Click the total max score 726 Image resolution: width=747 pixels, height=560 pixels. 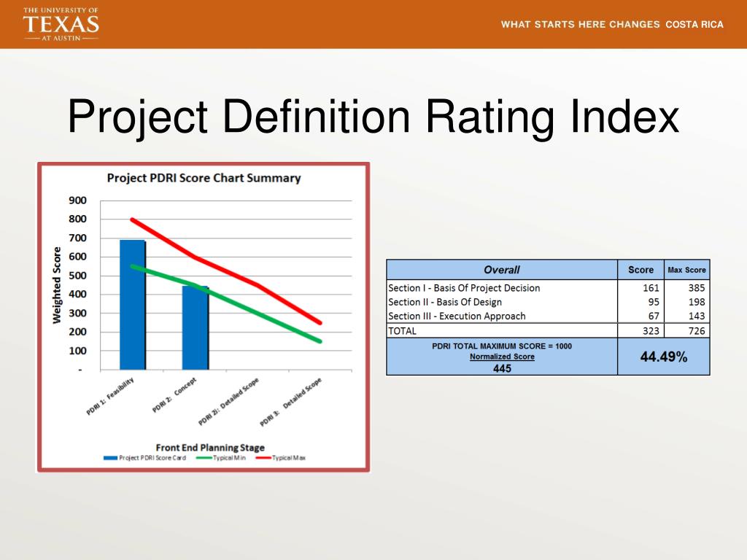click(697, 331)
